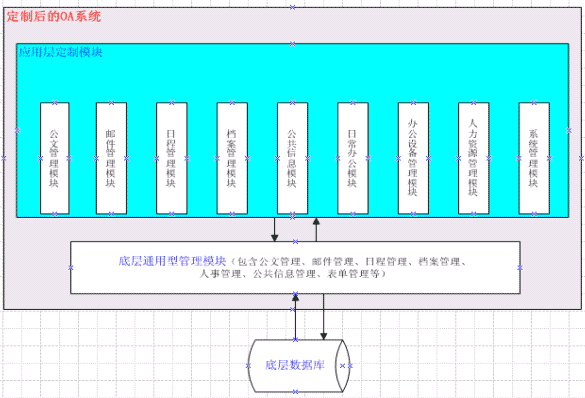Select the 档案管理模块 box
The height and width of the screenshot is (398, 585).
click(x=232, y=158)
